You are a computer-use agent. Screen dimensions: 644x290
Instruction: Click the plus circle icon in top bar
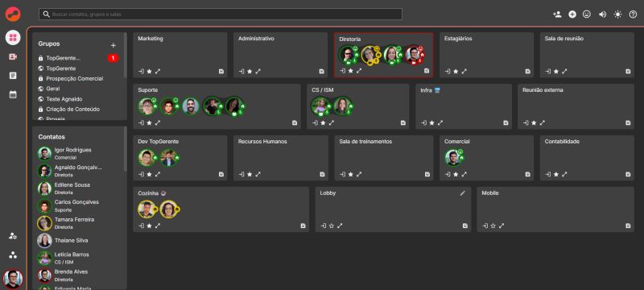(572, 14)
